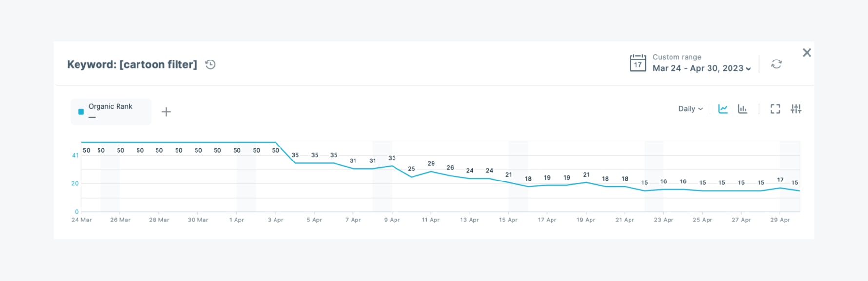Click the 29 data point on 11 Apr
868x281 pixels.
(x=431, y=172)
